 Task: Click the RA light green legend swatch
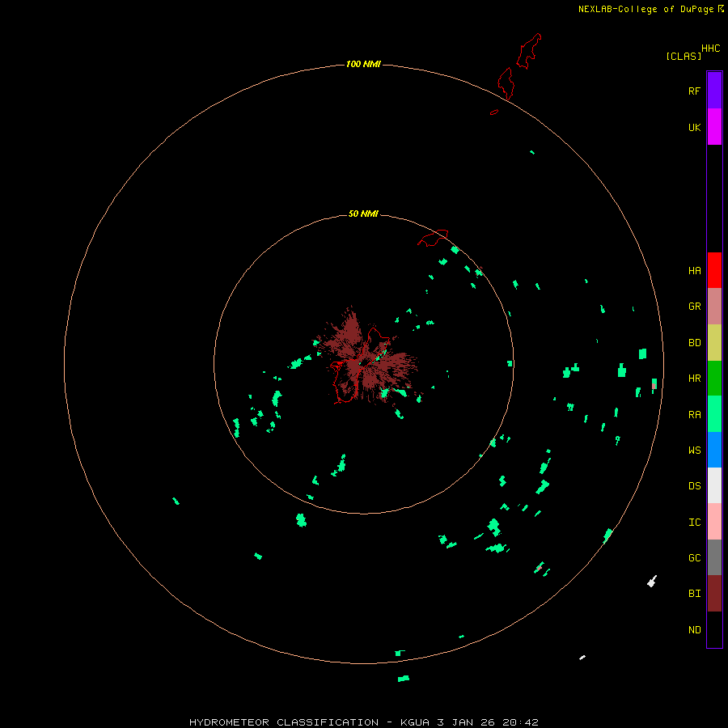click(x=714, y=414)
